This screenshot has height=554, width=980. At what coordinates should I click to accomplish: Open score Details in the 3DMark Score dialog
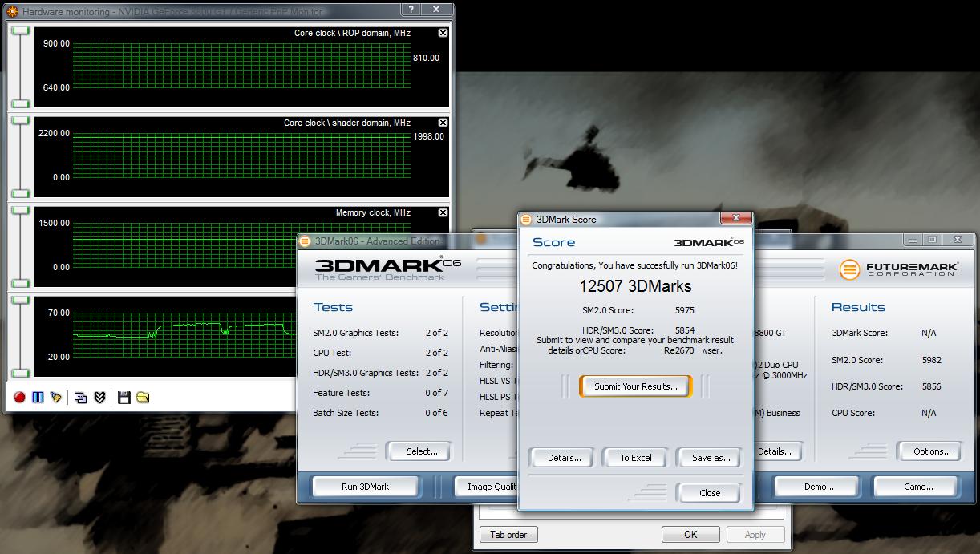[x=564, y=458]
